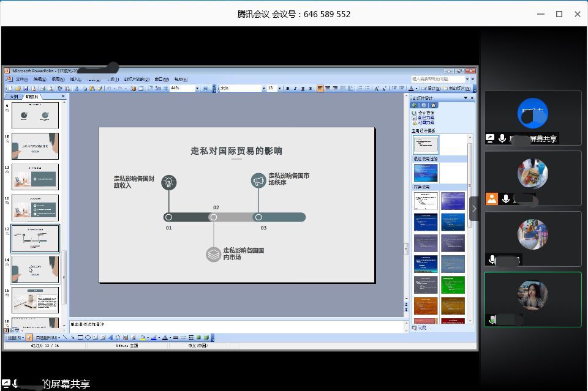Switch to the normal view button

click(x=6, y=330)
